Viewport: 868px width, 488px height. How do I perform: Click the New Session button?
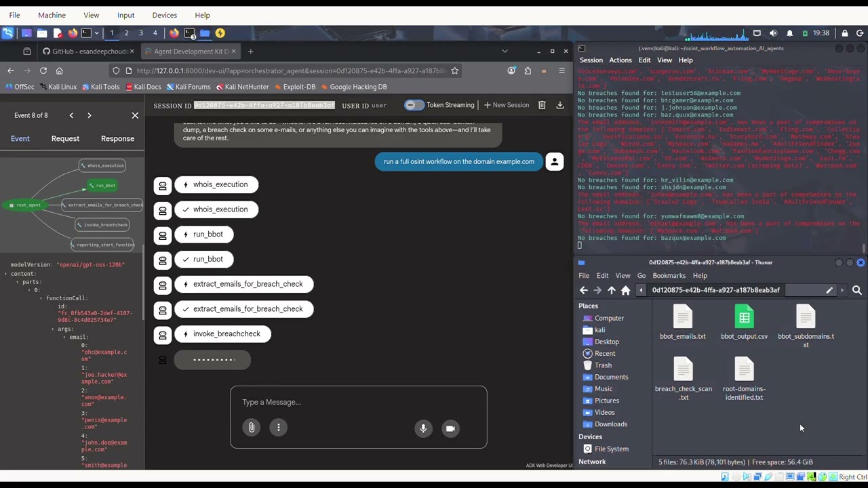click(x=506, y=105)
